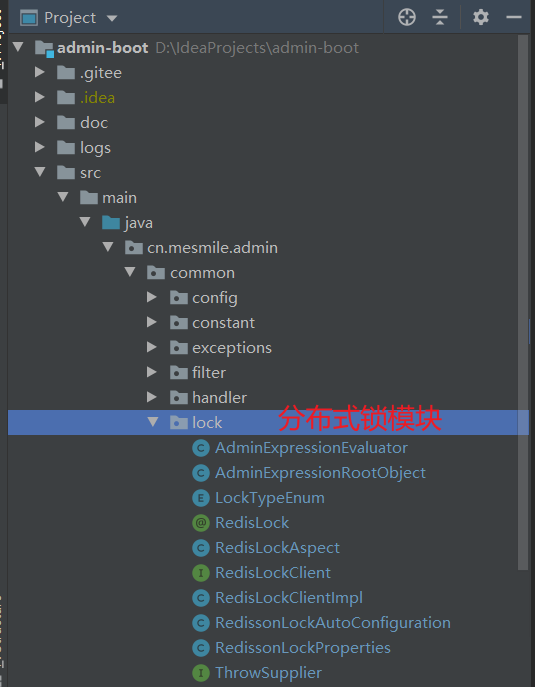Select the handler package
This screenshot has width=535, height=687.
point(219,397)
